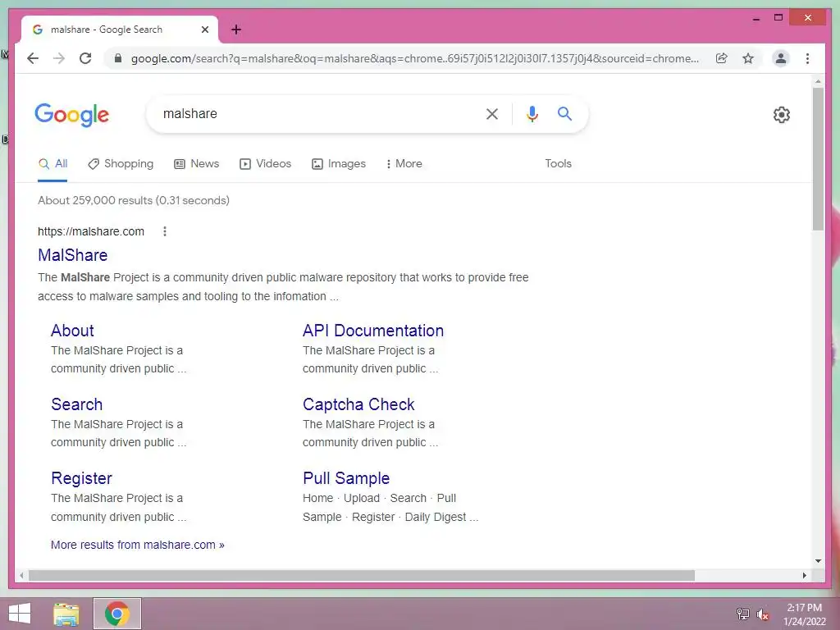View site information via lock icon
840x630 pixels.
tap(118, 58)
